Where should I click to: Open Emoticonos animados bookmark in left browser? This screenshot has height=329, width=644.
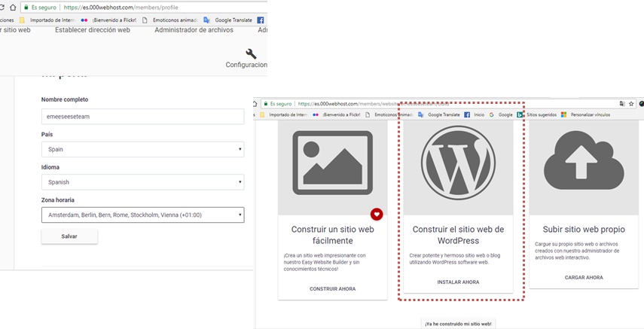pyautogui.click(x=170, y=20)
